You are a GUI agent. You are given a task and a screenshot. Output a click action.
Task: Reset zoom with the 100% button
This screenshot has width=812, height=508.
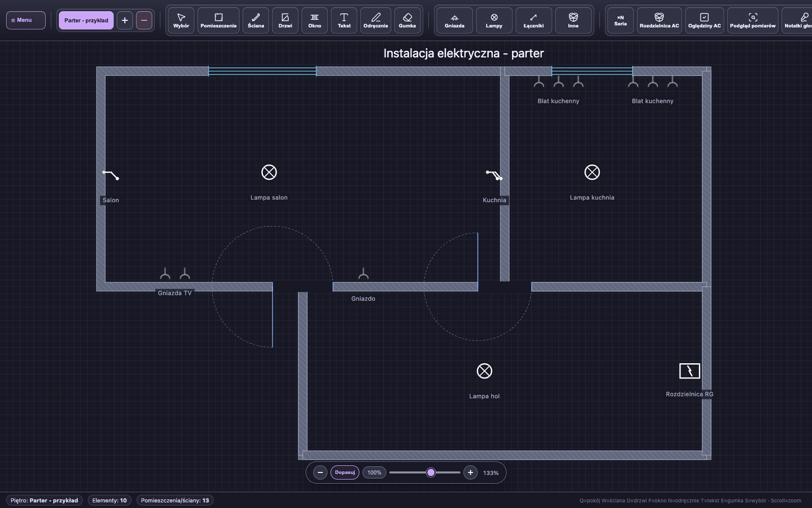click(375, 472)
